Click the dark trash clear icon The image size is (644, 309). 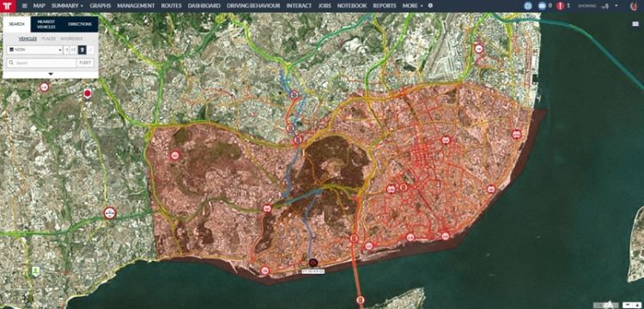(x=82, y=50)
